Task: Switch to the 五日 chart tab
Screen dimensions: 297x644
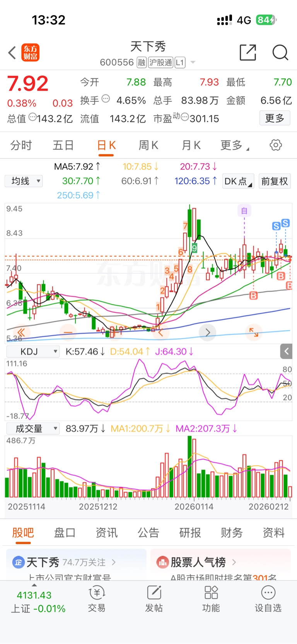Action: point(63,145)
